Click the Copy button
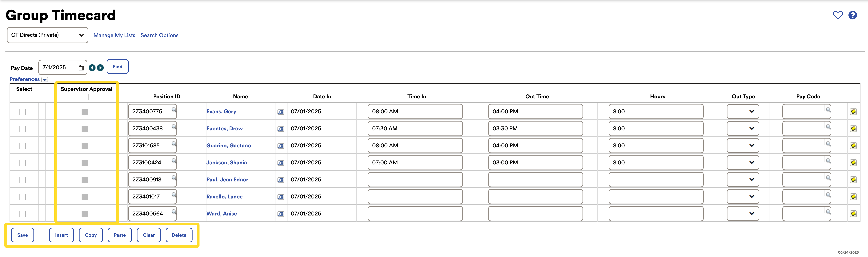This screenshot has height=257, width=868. [x=91, y=235]
